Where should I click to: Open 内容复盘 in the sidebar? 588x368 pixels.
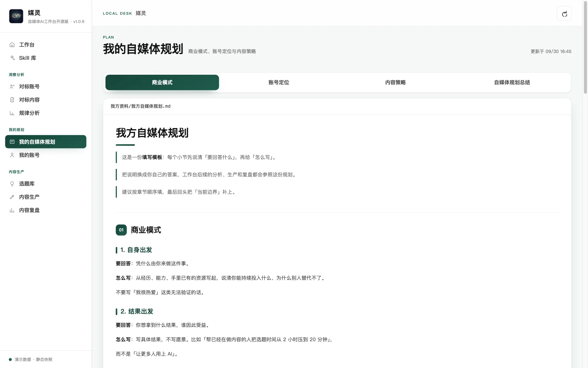click(x=46, y=210)
